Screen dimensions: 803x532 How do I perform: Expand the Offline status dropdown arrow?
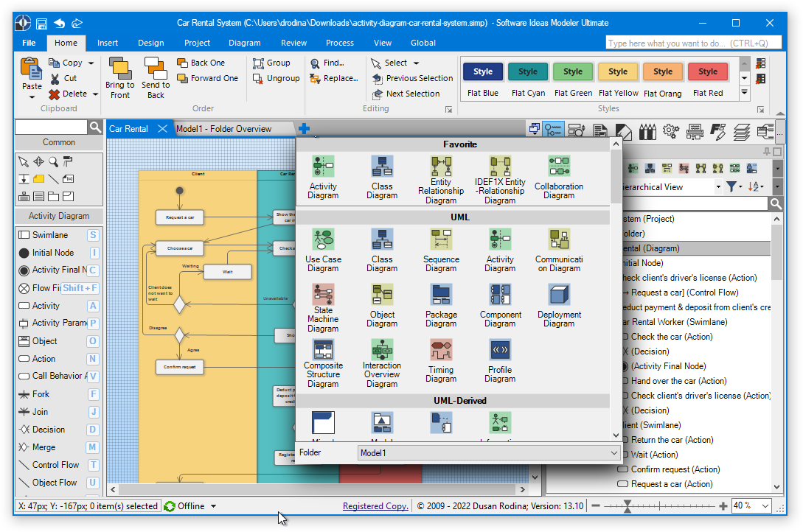point(214,506)
